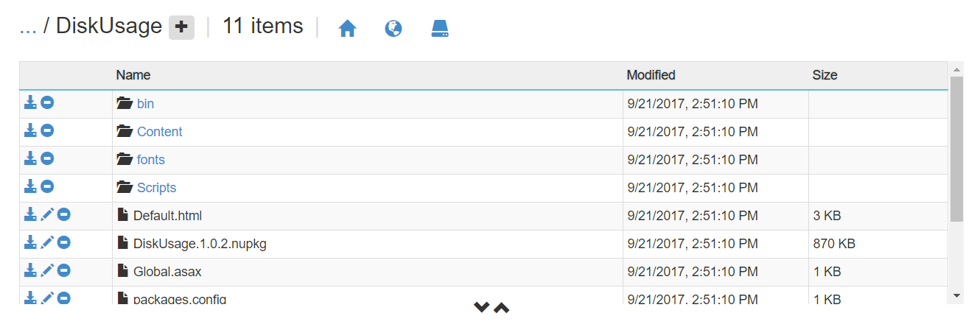
Task: Download the bin folder
Action: click(30, 103)
